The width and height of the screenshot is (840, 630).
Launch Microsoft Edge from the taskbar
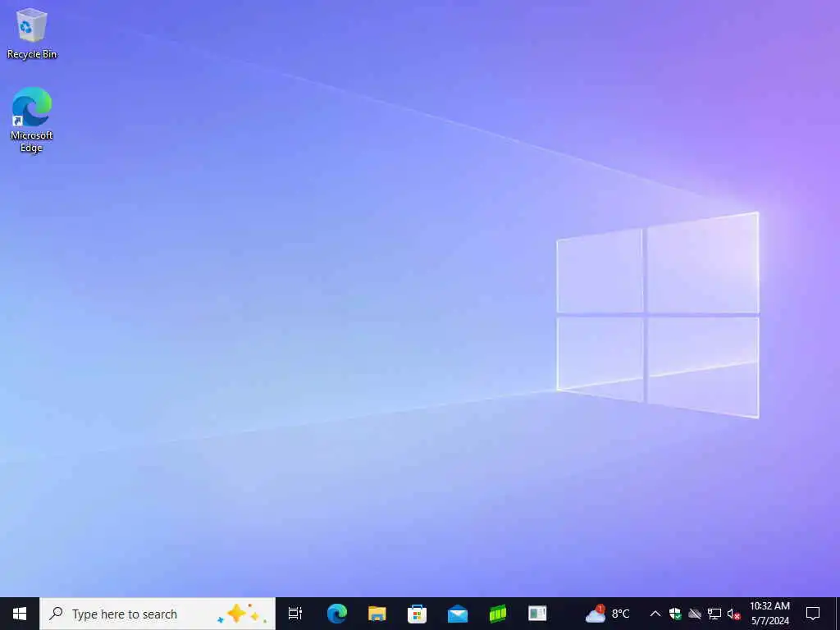click(337, 614)
